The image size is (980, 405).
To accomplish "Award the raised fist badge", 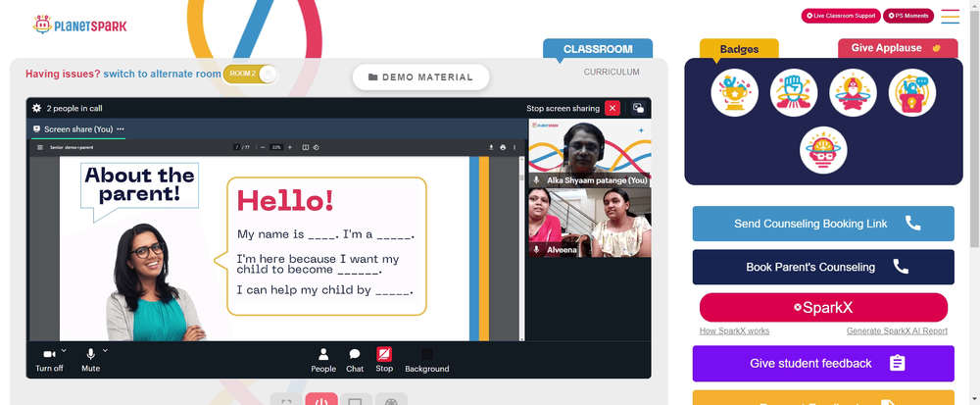I will coord(794,92).
